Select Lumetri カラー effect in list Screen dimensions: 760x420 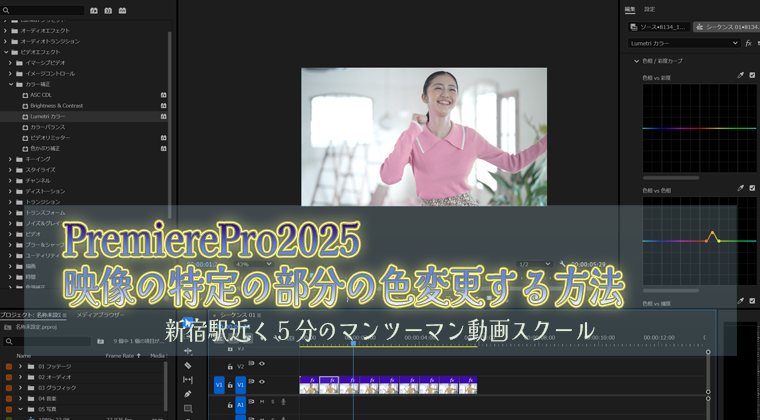click(48, 116)
